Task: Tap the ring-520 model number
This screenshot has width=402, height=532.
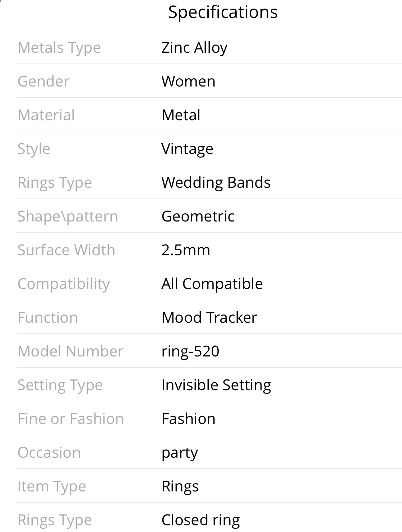Action: [190, 351]
